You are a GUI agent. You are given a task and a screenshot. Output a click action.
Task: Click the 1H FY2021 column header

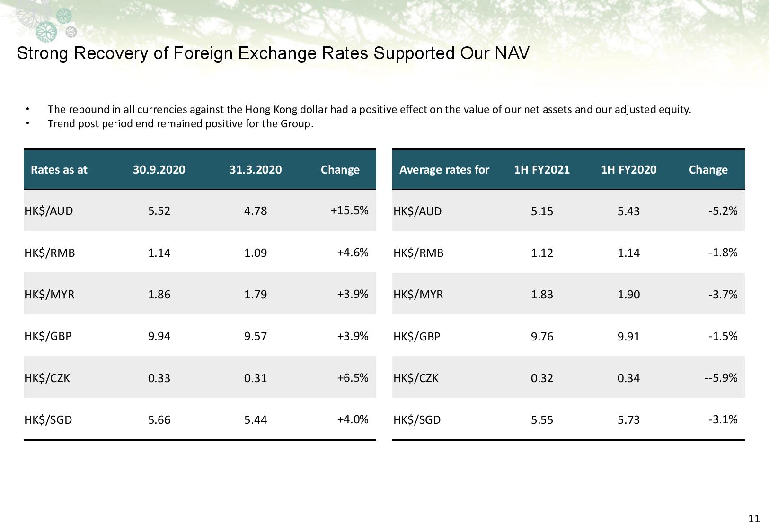[x=542, y=170]
